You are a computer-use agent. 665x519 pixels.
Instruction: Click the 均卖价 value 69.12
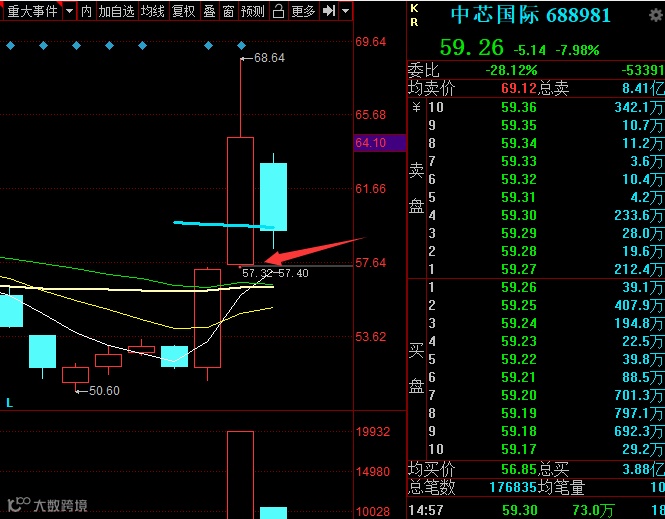519,88
